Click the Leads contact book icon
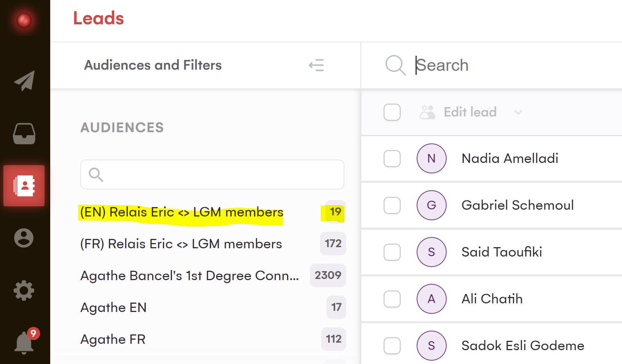622x364 pixels. pos(24,186)
